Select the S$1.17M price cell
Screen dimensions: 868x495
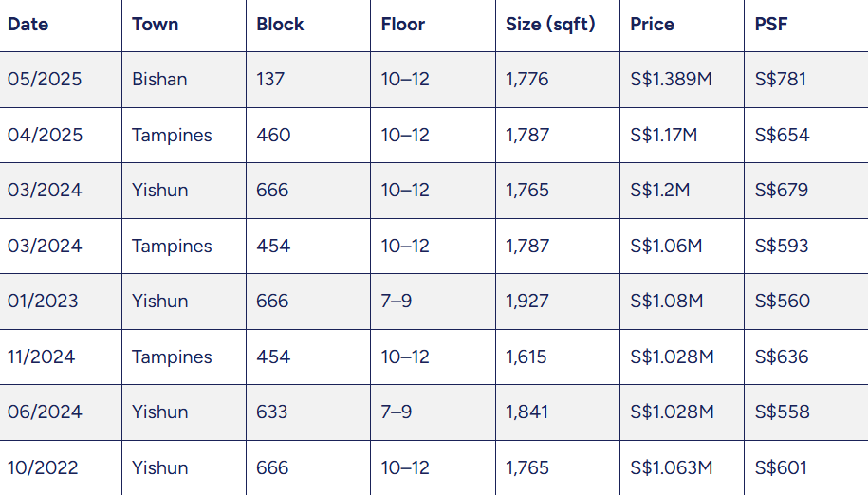click(663, 135)
